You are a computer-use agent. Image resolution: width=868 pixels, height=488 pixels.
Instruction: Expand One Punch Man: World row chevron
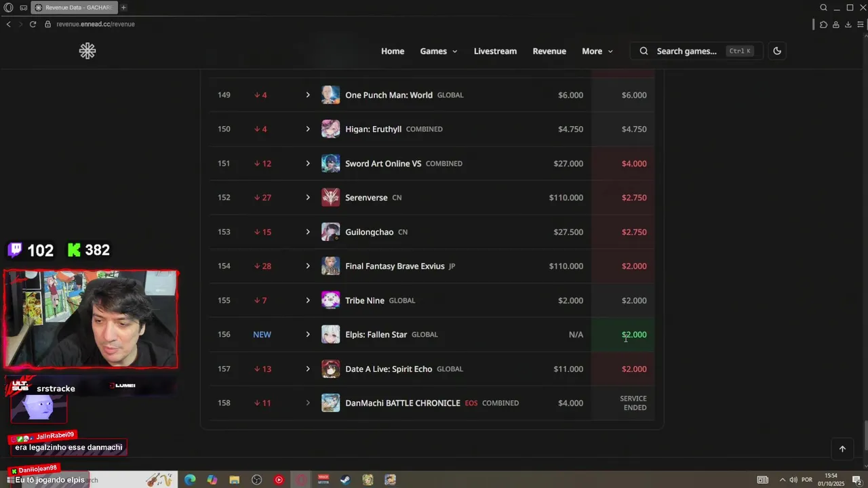pyautogui.click(x=307, y=95)
